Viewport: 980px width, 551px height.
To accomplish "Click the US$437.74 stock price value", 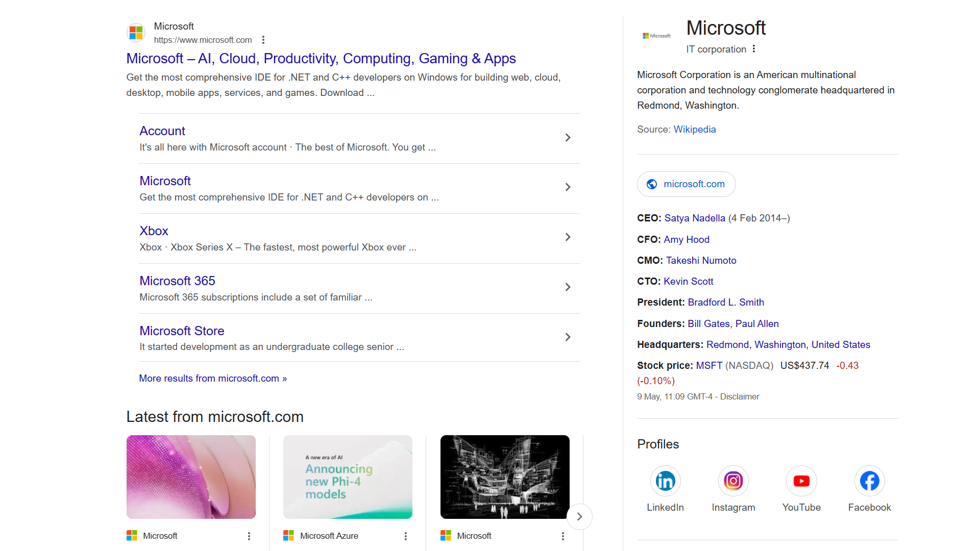I will [805, 366].
